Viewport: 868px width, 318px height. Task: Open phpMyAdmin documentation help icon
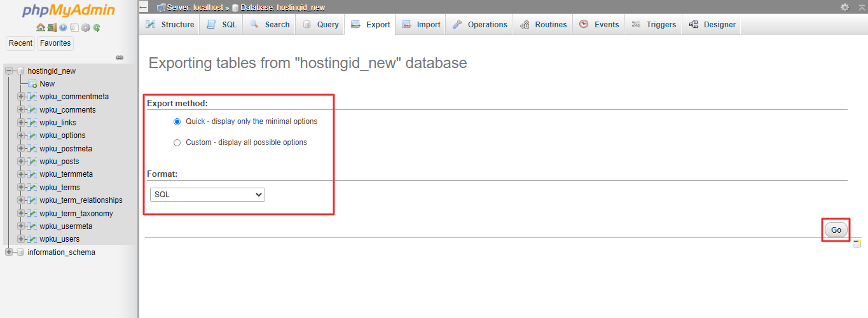coord(63,27)
